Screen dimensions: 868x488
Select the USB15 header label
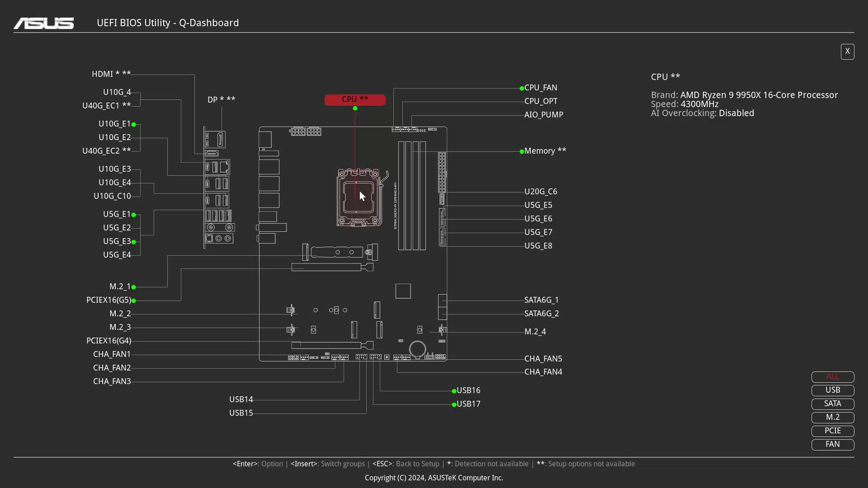point(241,413)
